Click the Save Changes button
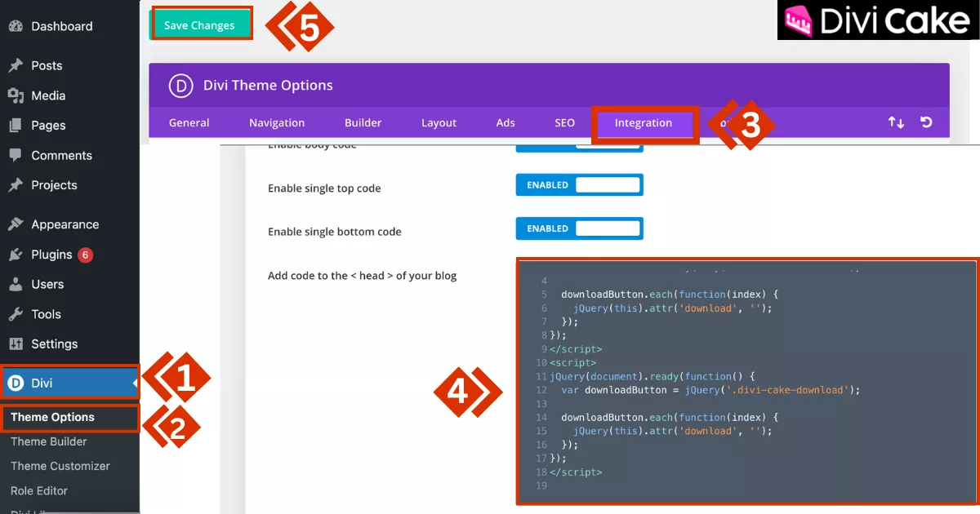The height and width of the screenshot is (514, 980). (x=199, y=25)
